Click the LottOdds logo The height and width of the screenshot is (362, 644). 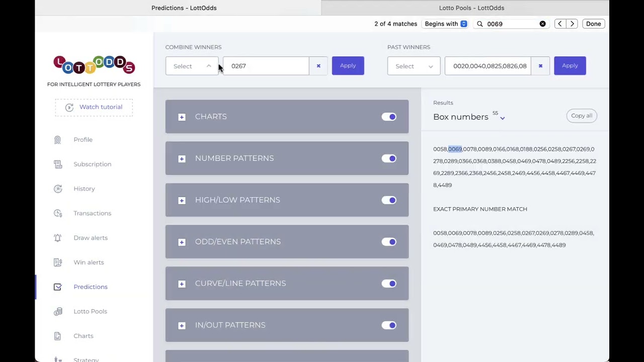(94, 65)
